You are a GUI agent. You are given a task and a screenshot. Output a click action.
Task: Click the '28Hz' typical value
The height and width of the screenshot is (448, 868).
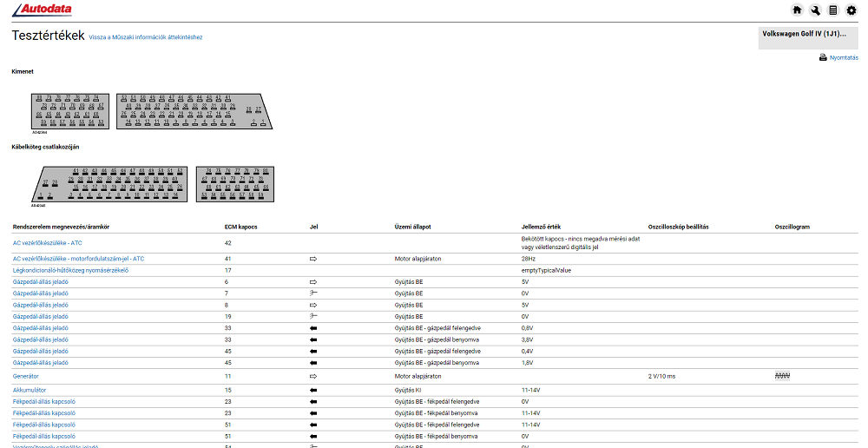tap(528, 259)
